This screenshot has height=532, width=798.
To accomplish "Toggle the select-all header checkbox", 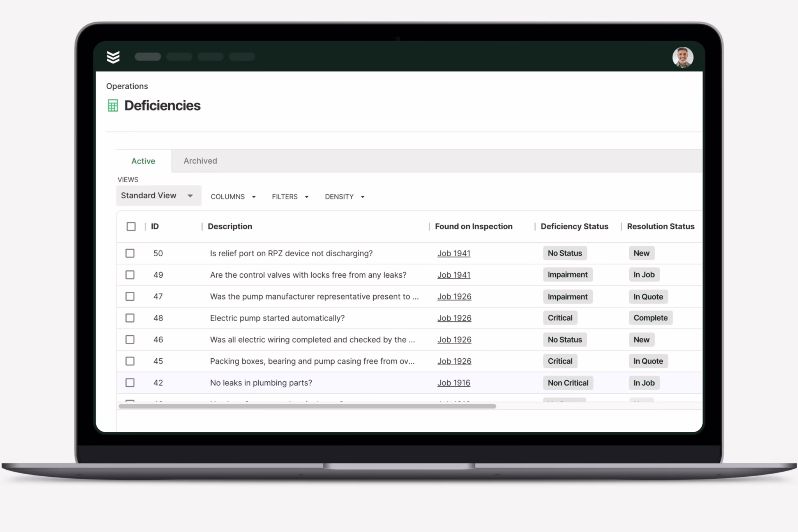I will (131, 227).
